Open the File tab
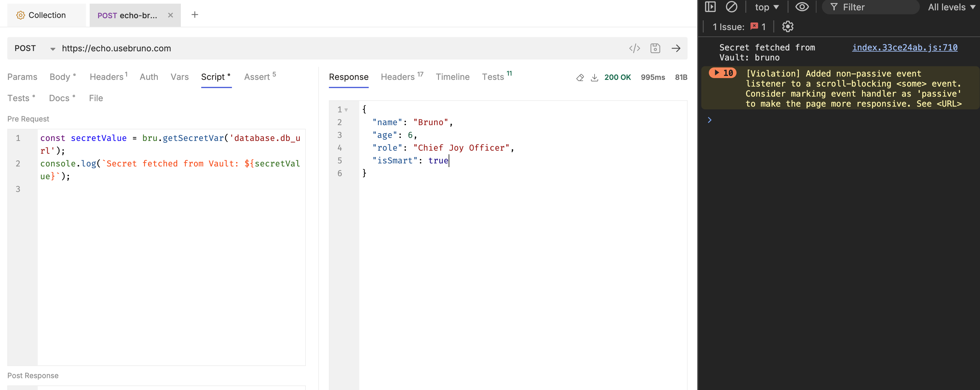The width and height of the screenshot is (980, 390). tap(96, 98)
